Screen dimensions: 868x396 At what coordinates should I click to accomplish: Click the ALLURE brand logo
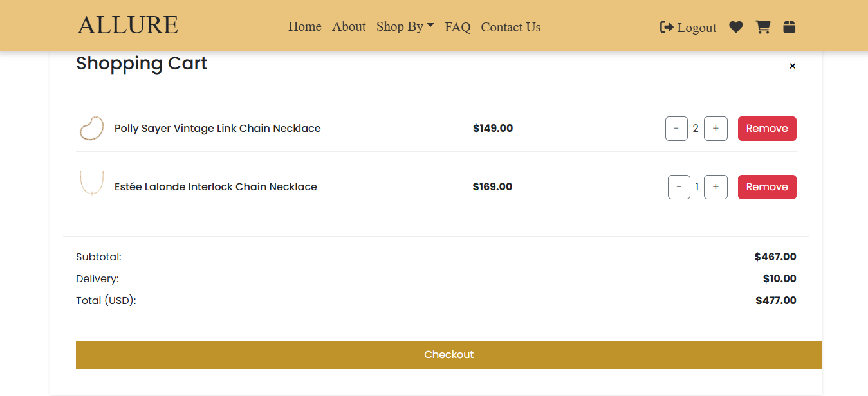point(128,25)
